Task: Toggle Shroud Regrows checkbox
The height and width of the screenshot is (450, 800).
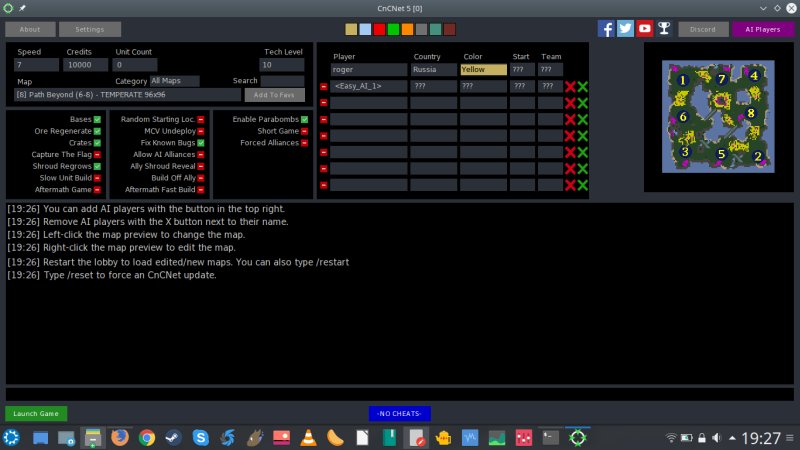Action: coord(97,166)
